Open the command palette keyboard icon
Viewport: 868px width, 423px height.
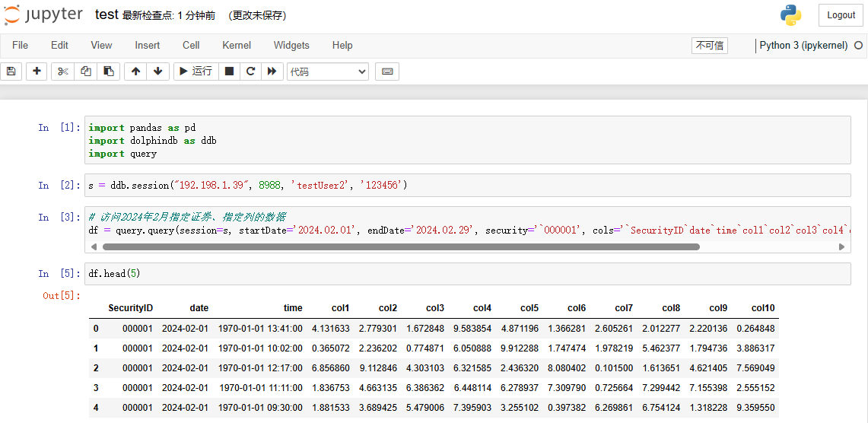[x=387, y=72]
